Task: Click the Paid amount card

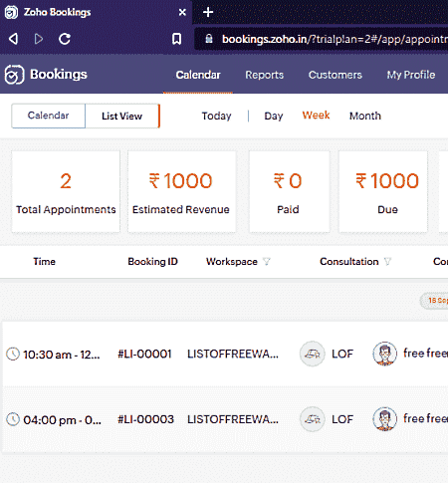Action: [289, 191]
